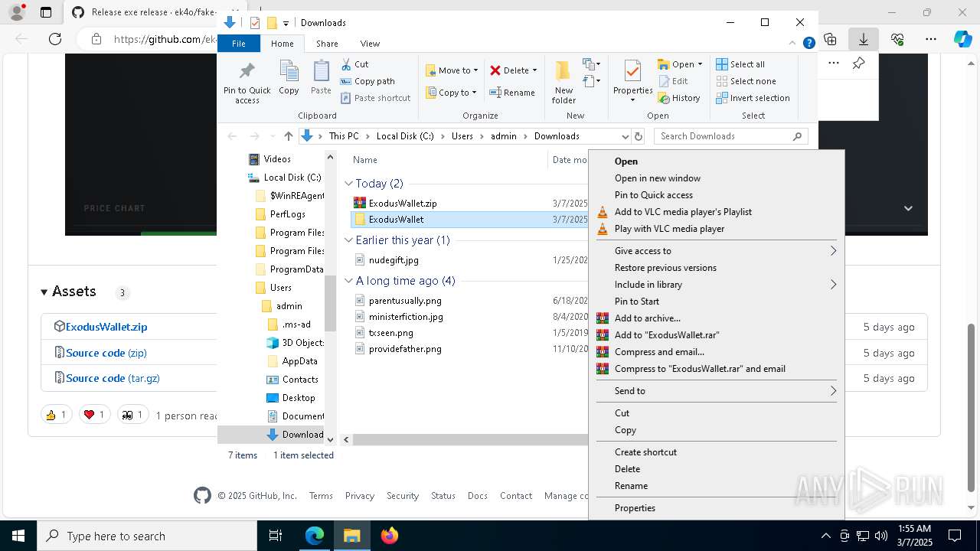Click the Up one level arrow
This screenshot has width=980, height=551.
pyautogui.click(x=288, y=136)
